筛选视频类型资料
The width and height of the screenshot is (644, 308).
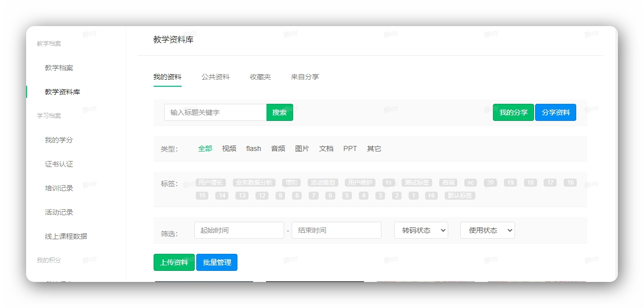click(x=229, y=148)
